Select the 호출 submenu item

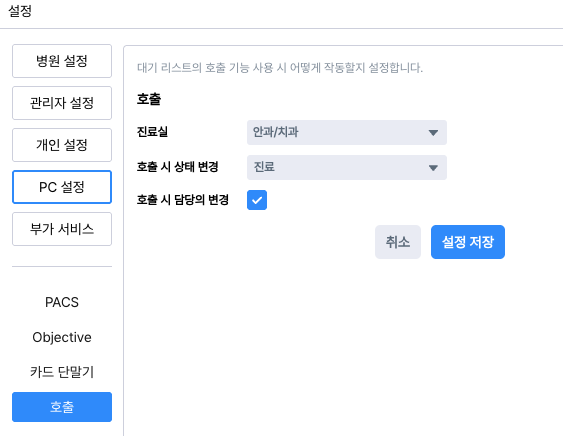[62, 407]
